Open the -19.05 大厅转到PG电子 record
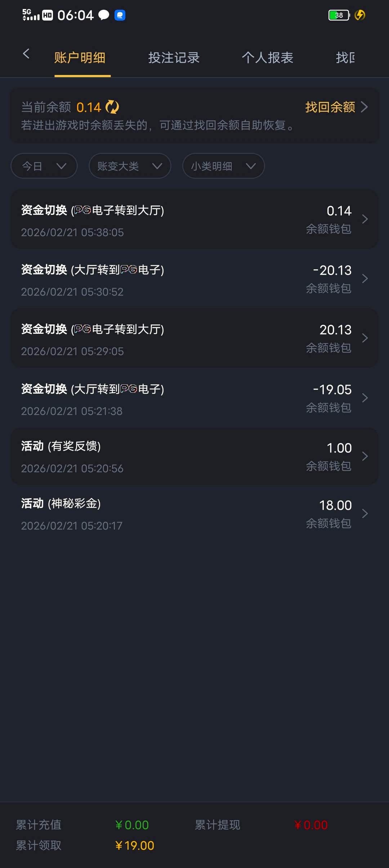Viewport: 389px width, 868px height. pos(194,398)
